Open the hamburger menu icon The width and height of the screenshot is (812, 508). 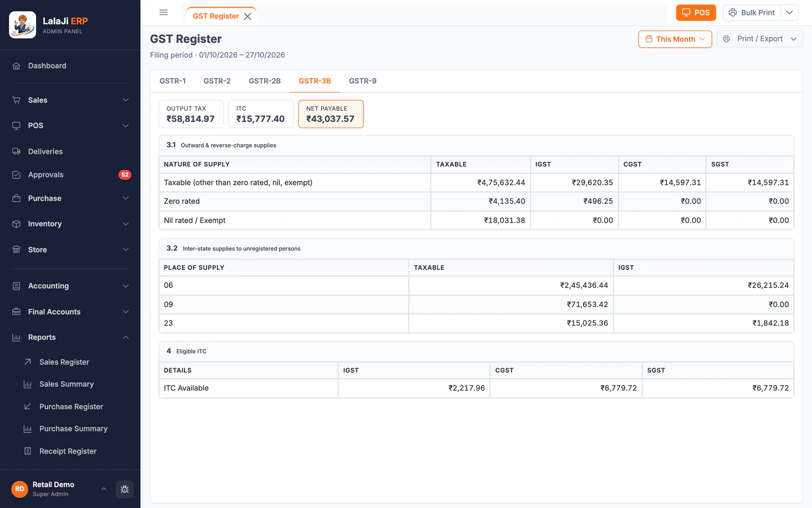163,13
